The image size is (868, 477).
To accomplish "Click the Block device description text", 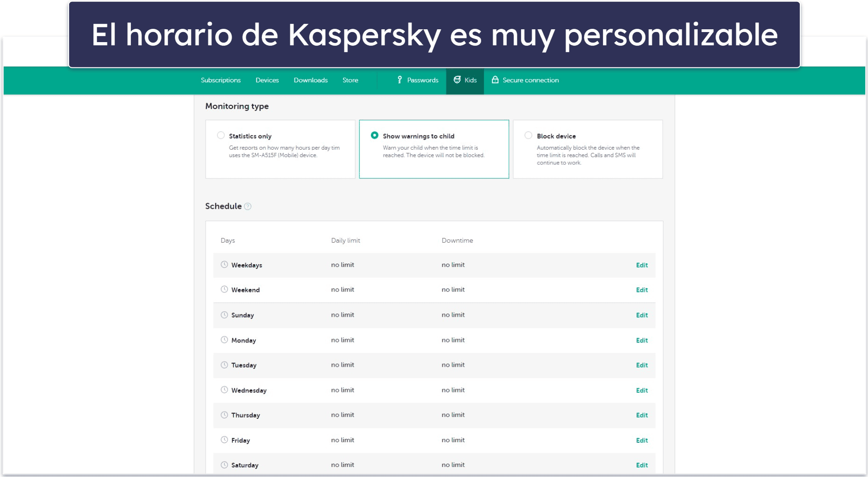I will pos(588,155).
